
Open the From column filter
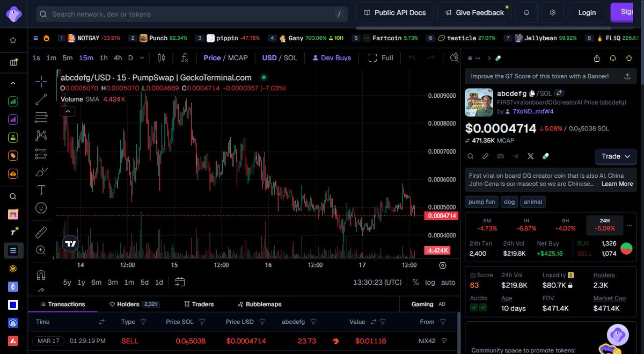443,322
